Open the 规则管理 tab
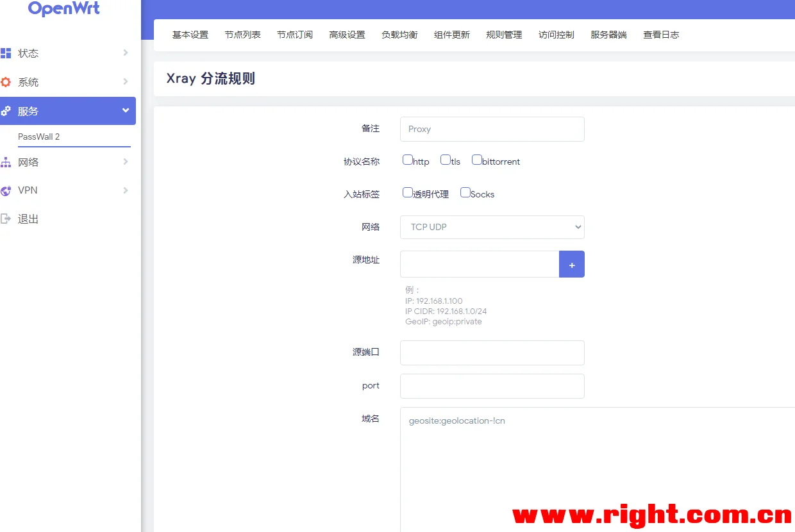The width and height of the screenshot is (795, 532). pos(504,35)
